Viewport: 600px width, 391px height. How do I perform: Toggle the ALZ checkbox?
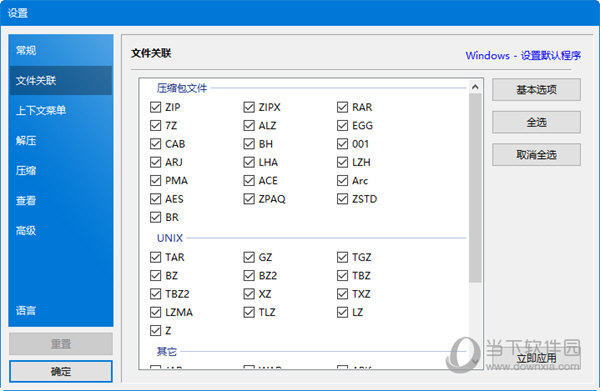(249, 125)
